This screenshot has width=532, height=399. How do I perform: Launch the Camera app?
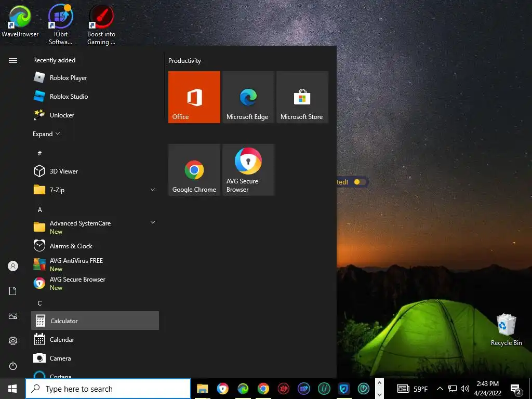coord(95,358)
